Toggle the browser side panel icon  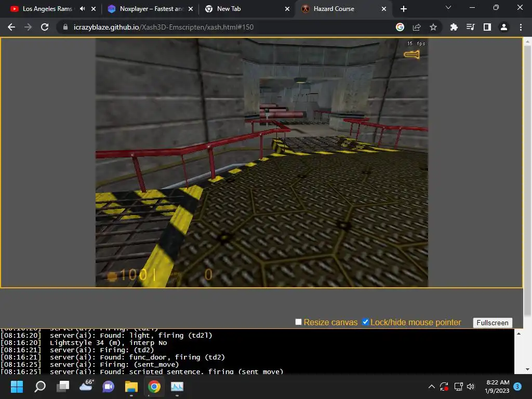[487, 27]
